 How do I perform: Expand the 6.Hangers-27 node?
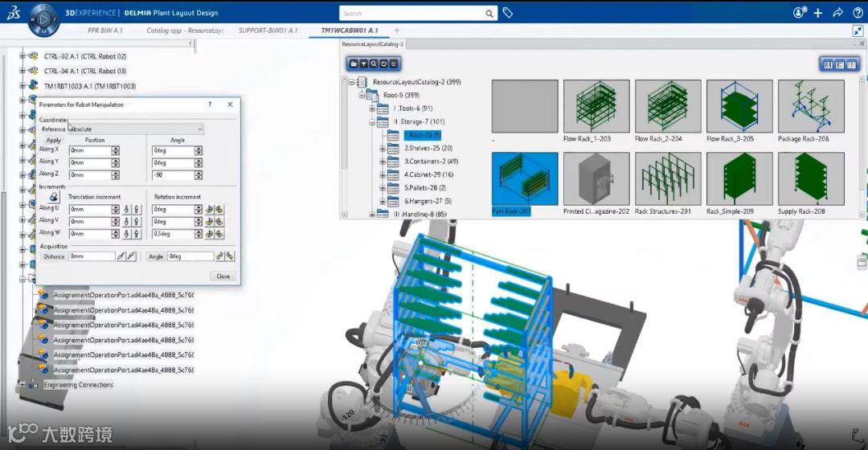pos(383,202)
